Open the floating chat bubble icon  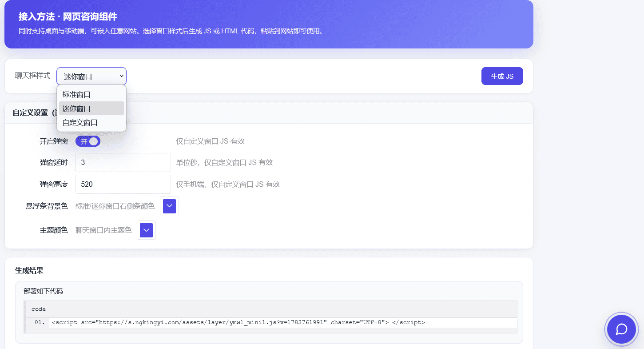(621, 329)
